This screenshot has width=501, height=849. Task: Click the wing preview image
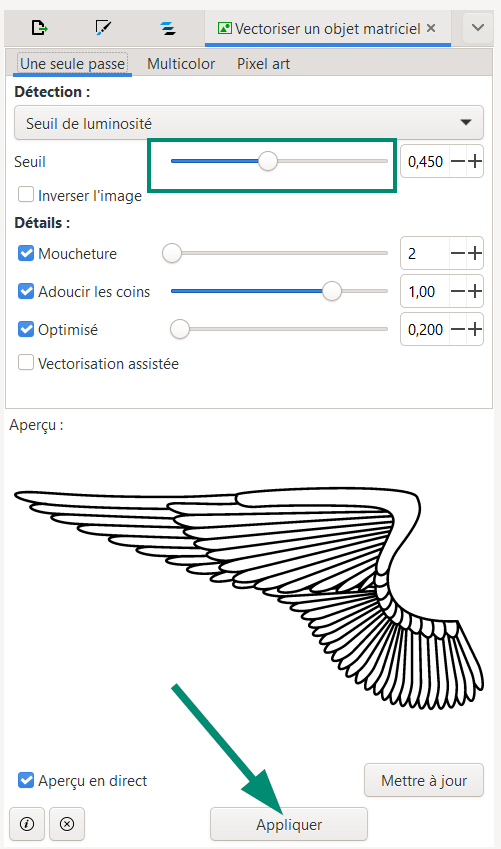(x=249, y=597)
